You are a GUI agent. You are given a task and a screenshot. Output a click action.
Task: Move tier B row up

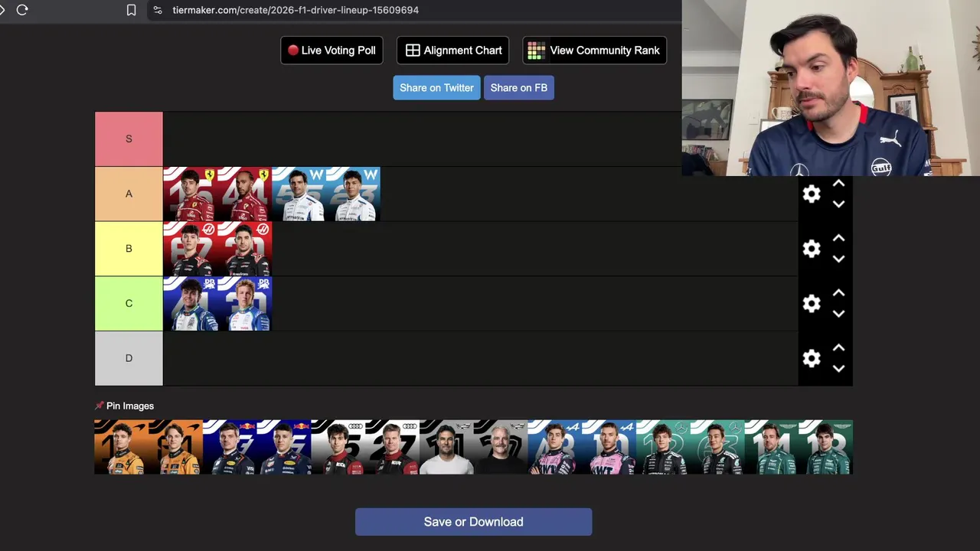838,239
